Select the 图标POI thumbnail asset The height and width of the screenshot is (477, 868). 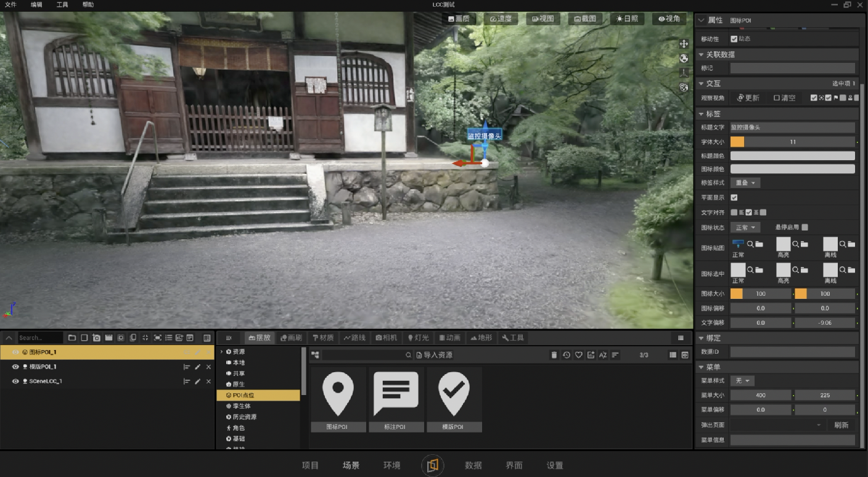(x=338, y=399)
